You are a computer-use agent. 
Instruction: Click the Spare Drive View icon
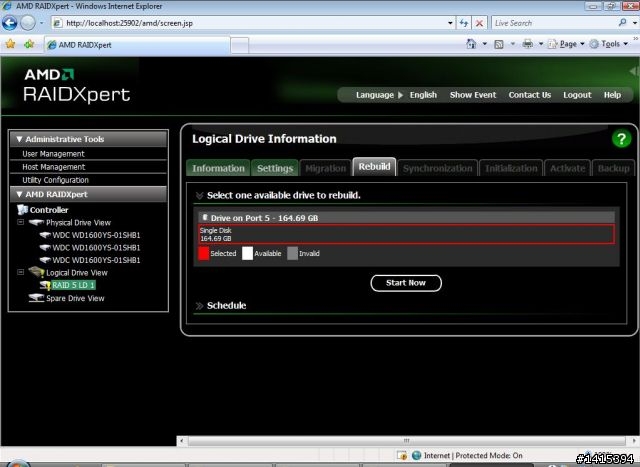coord(36,298)
